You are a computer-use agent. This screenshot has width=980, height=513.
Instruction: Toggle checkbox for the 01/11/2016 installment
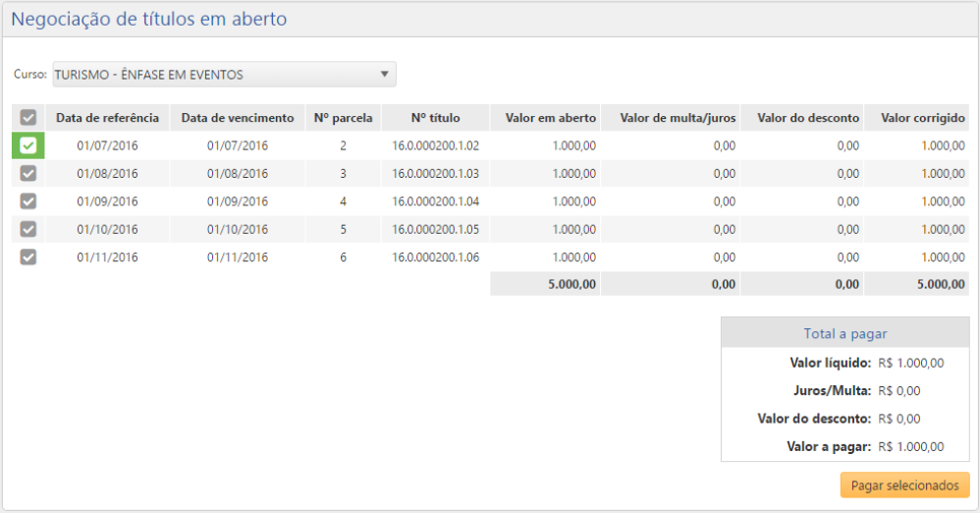pyautogui.click(x=28, y=257)
